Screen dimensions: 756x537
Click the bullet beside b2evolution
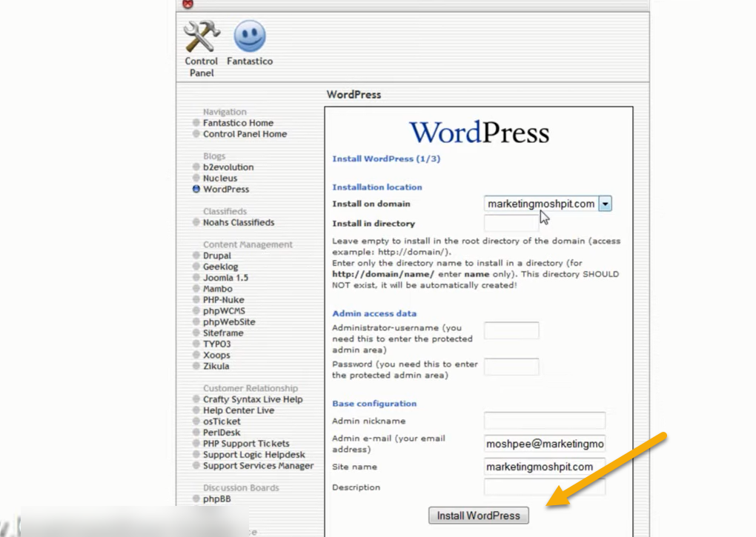pos(196,167)
